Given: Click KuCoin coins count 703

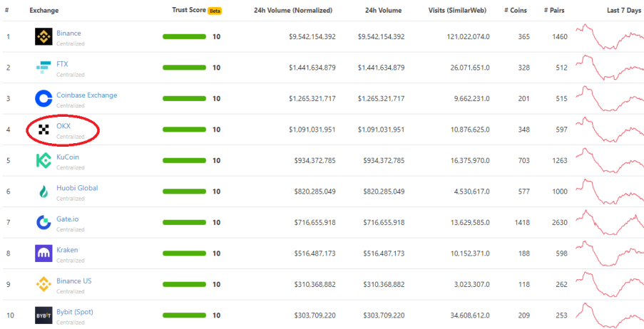Looking at the screenshot, I should click(x=523, y=161).
